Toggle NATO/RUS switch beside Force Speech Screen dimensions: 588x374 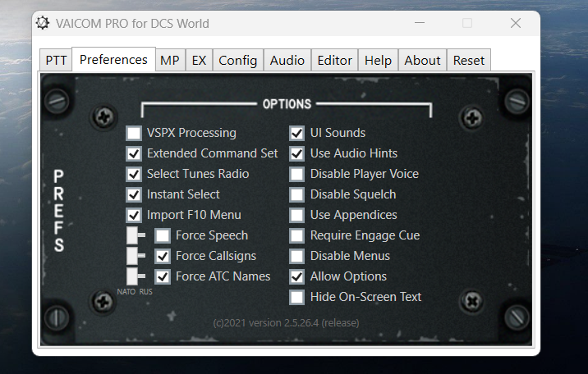(136, 235)
